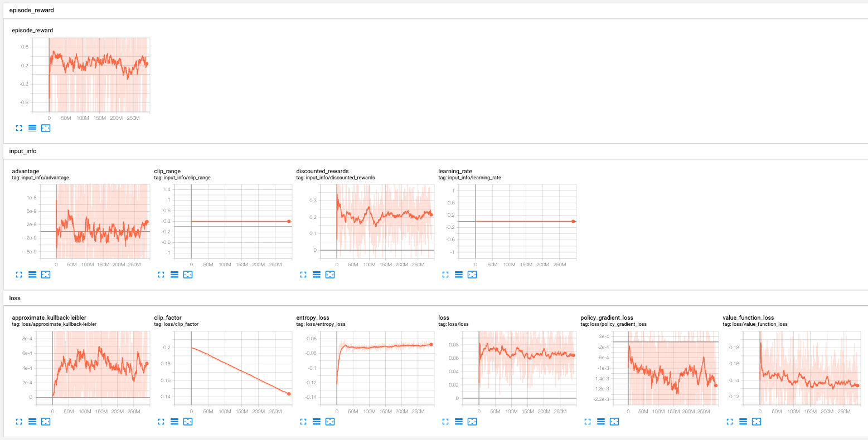868x440 pixels.
Task: Switch value_function_loss chart y-axis to log scale
Action: click(x=743, y=422)
